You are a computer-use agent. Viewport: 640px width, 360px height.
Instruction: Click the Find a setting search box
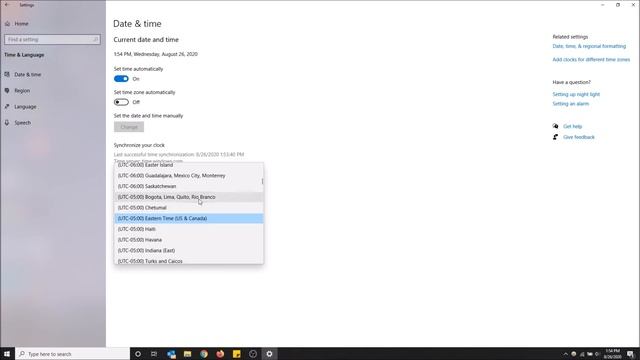52,40
